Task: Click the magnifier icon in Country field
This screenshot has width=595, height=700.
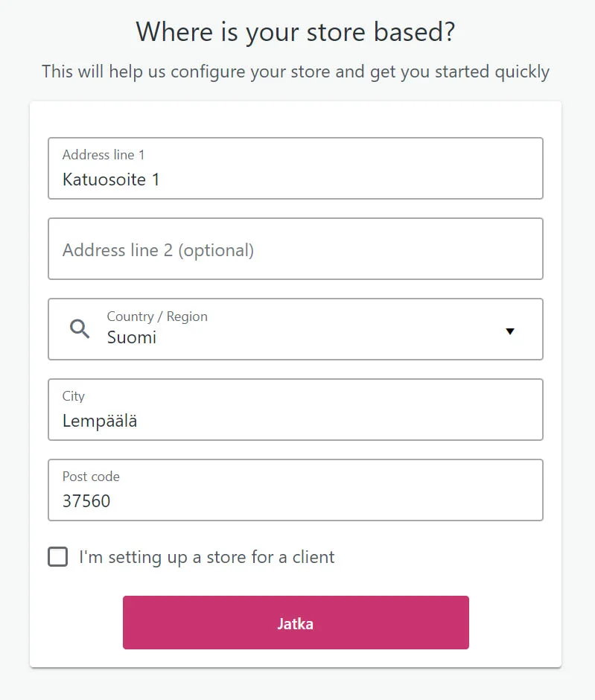Action: pyautogui.click(x=80, y=328)
